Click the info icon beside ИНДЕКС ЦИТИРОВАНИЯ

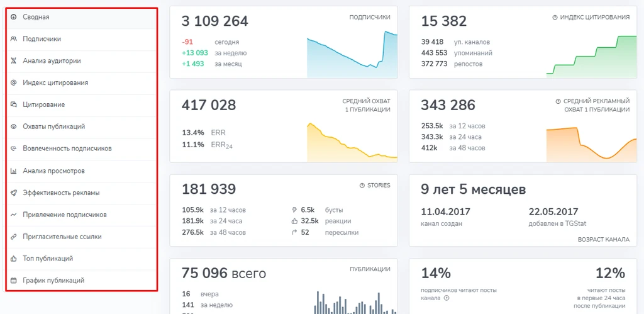coord(555,17)
